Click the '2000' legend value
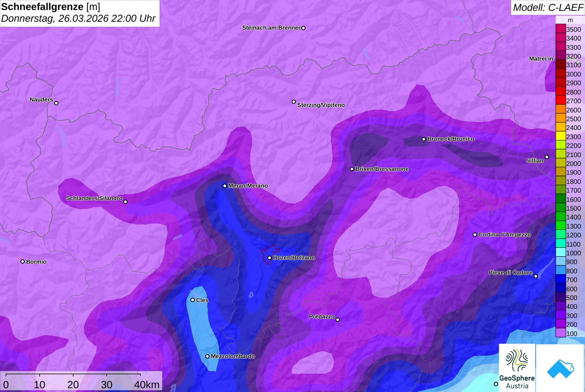Image resolution: width=585 pixels, height=392 pixels. [x=573, y=163]
